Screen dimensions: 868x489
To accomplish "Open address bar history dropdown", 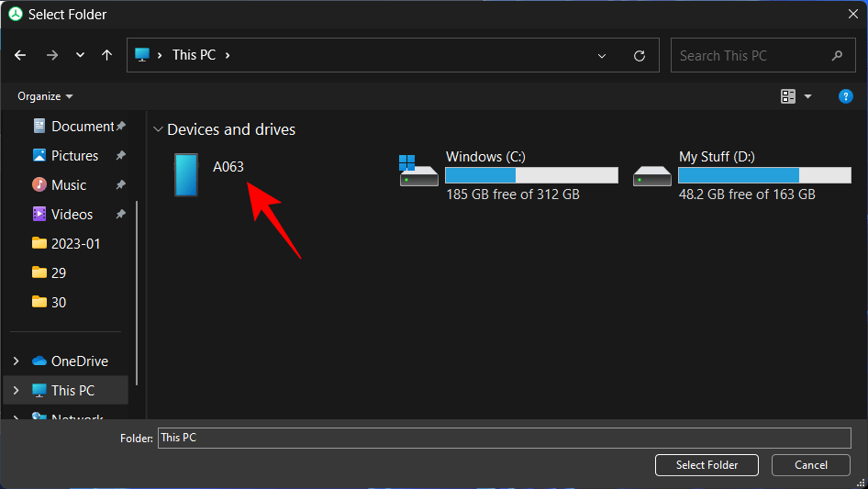I will coord(602,55).
